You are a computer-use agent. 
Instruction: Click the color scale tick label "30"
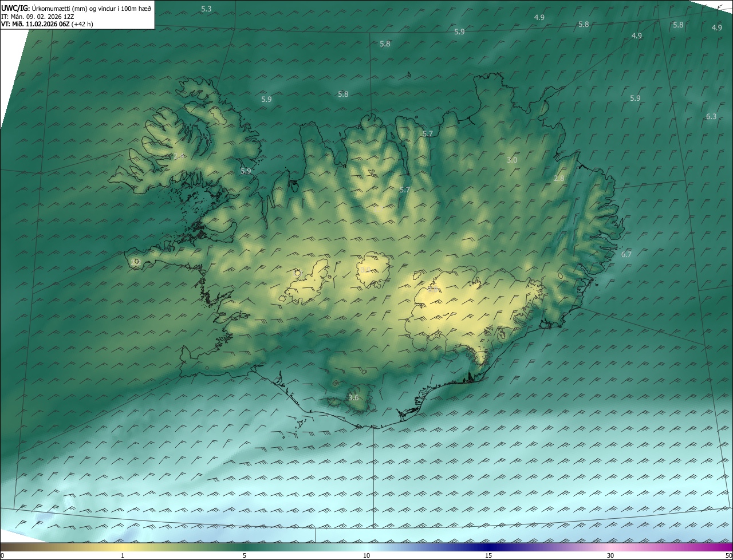(610, 555)
